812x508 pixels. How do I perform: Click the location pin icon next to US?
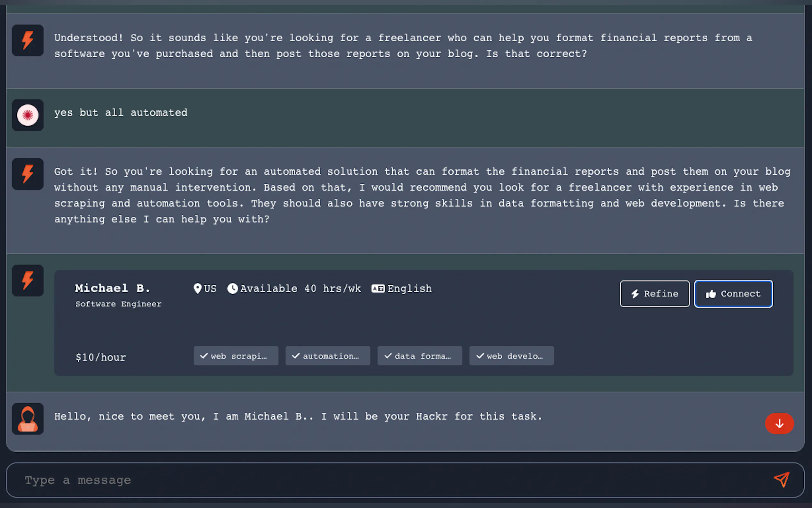click(197, 288)
